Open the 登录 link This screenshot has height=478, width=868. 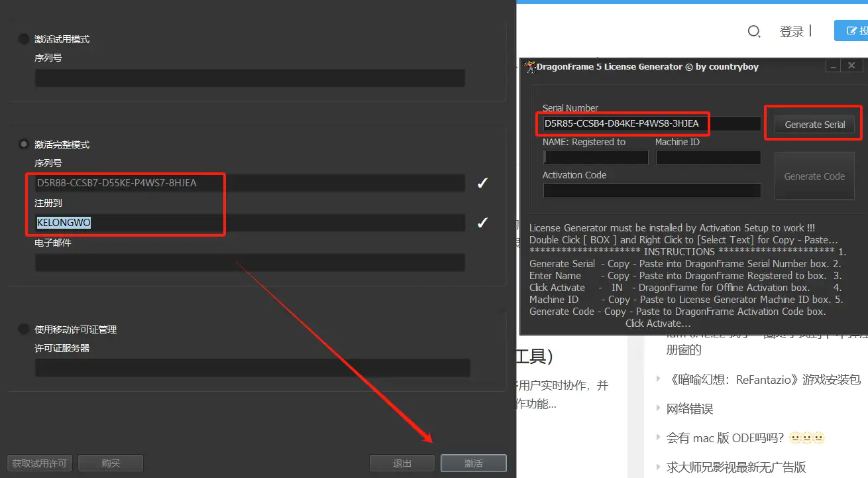(791, 31)
